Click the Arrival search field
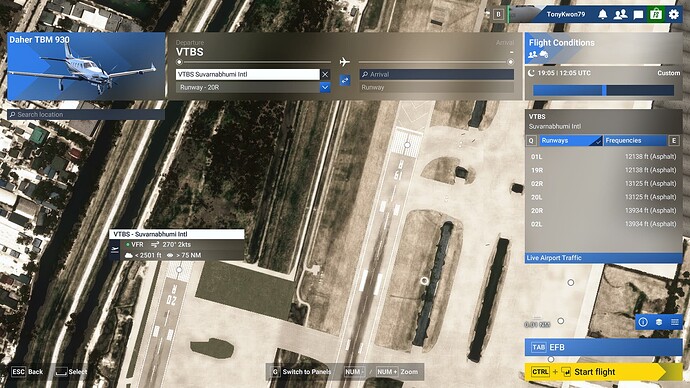Image resolution: width=690 pixels, height=388 pixels. pyautogui.click(x=437, y=74)
